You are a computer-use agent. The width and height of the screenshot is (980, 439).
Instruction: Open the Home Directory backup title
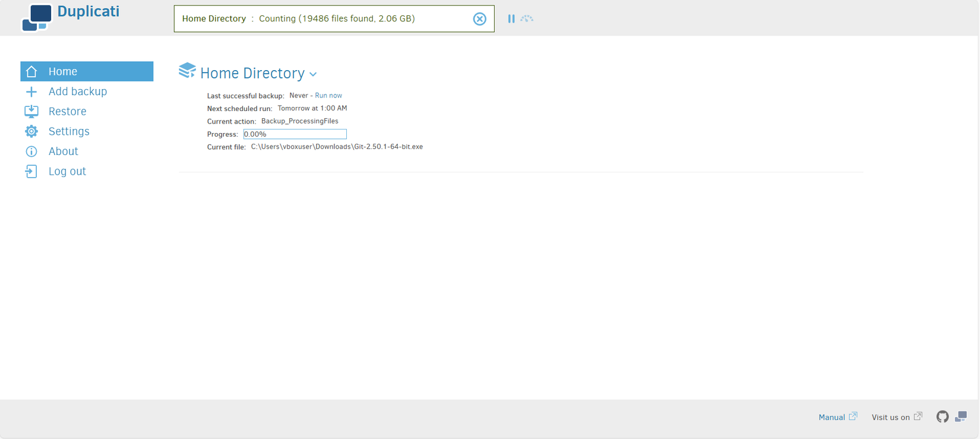coord(252,73)
